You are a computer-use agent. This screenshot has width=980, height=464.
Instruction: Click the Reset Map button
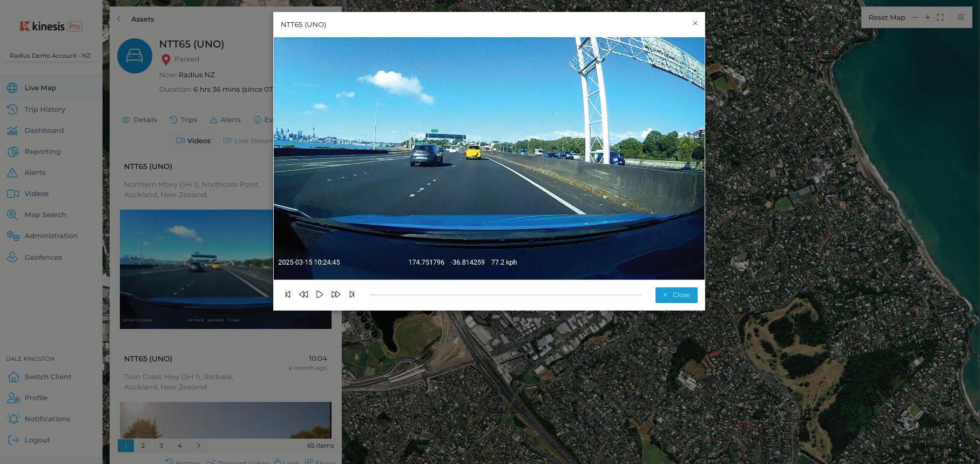point(887,17)
